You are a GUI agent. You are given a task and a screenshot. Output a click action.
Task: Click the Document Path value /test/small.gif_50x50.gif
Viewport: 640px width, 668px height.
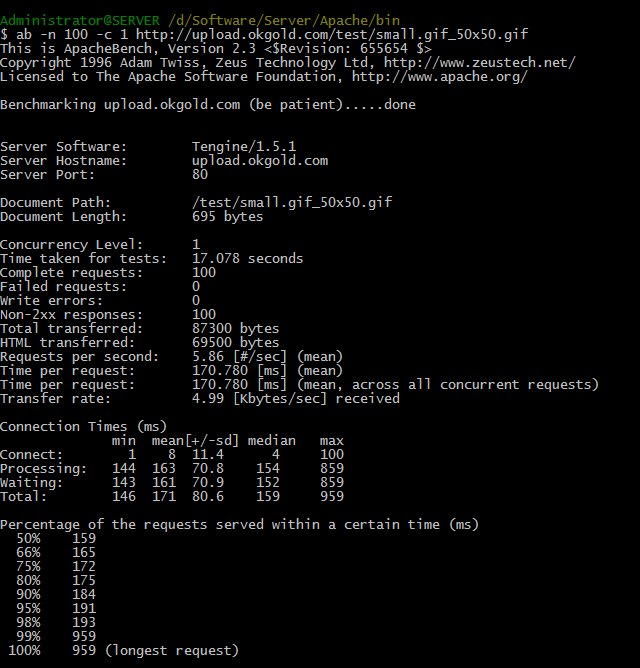(x=292, y=202)
